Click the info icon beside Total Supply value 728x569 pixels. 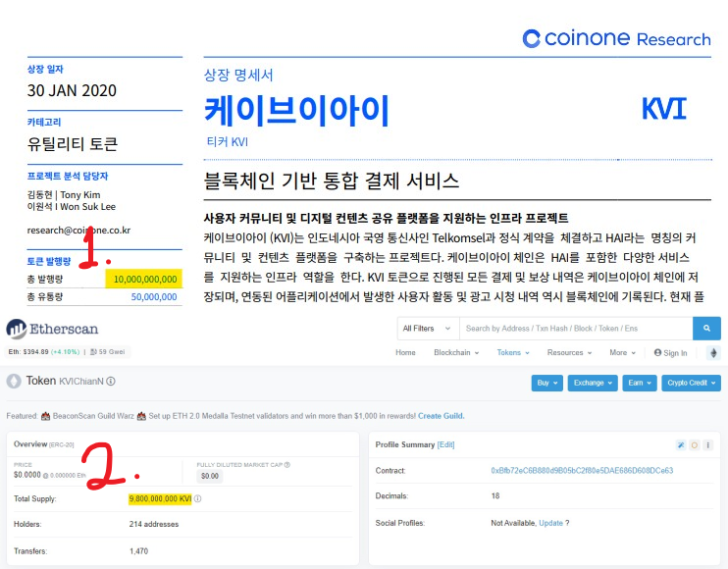198,499
